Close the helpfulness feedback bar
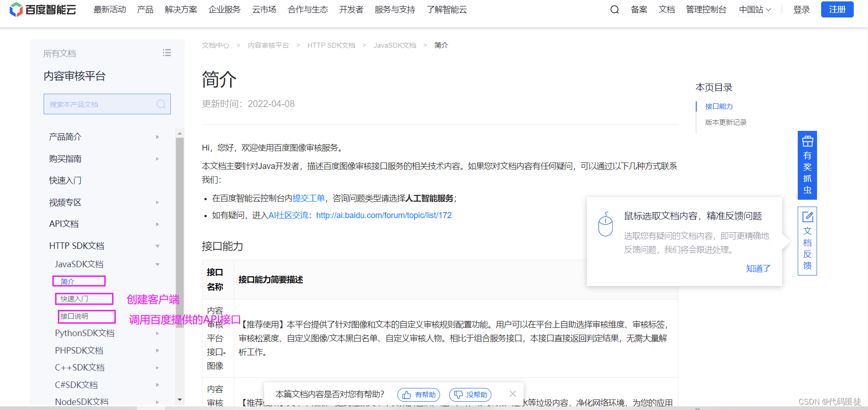868x410 pixels. tap(513, 394)
